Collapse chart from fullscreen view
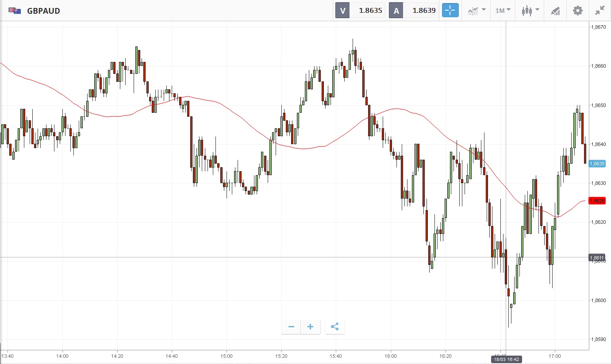This screenshot has width=611, height=364. point(600,11)
